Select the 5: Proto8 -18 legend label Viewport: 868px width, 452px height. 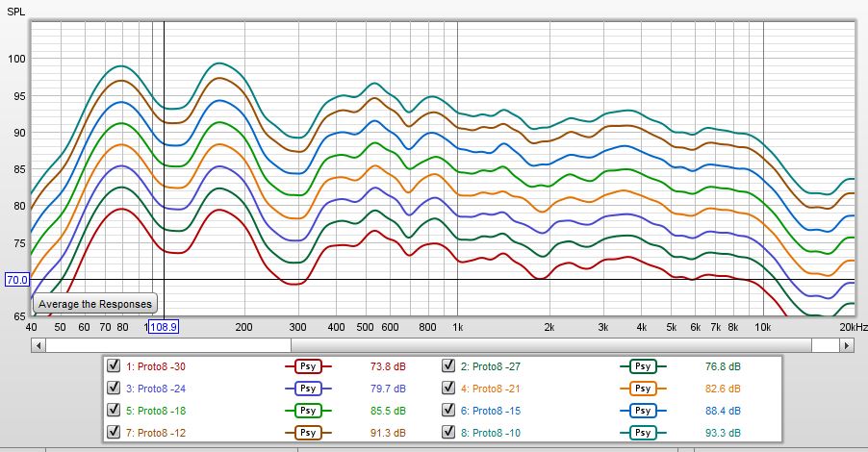tap(156, 411)
